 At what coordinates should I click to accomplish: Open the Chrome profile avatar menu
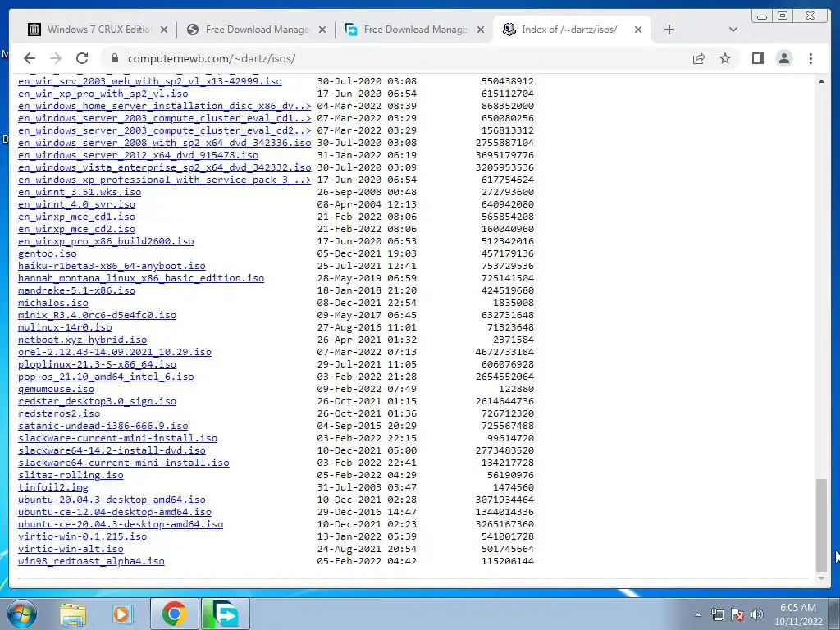[x=783, y=58]
